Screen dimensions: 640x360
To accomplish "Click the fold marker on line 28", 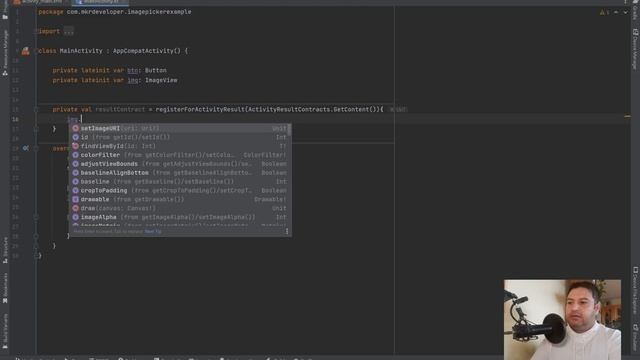I will (36, 236).
